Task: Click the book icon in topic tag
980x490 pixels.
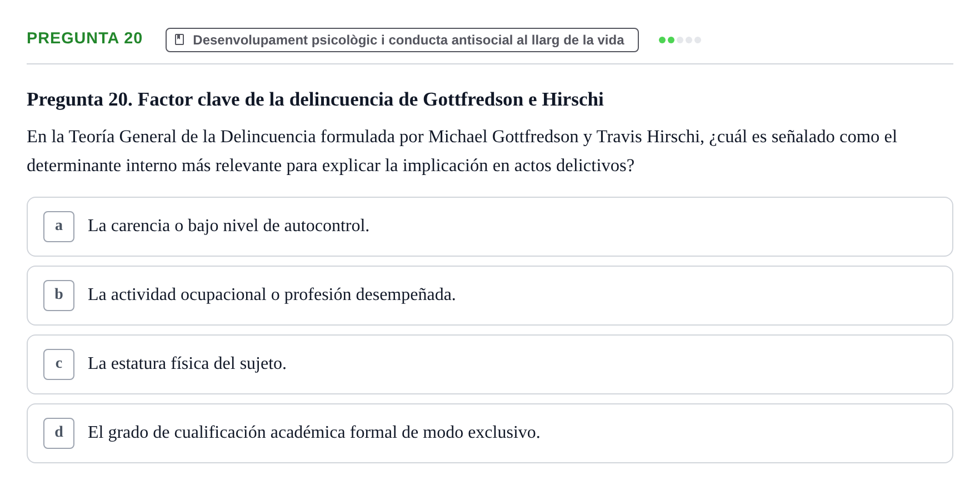Action: 179,39
